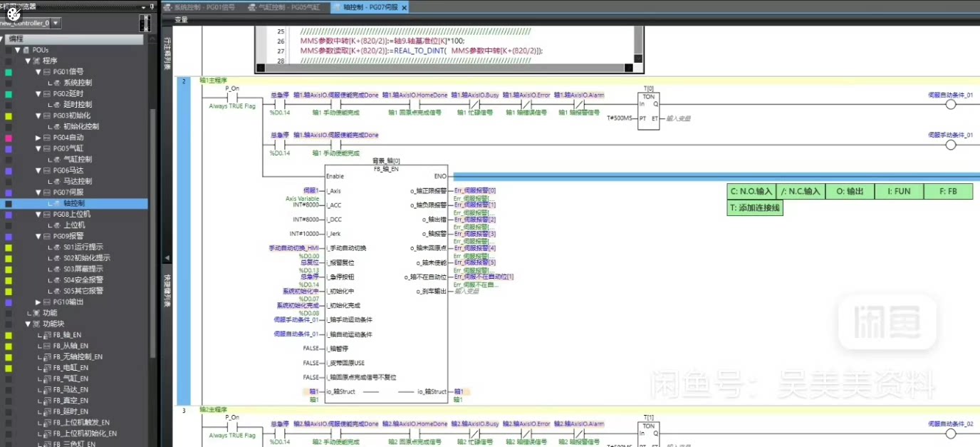Click the purple color marker beside PG07伺服
Image resolution: width=980 pixels, height=447 pixels.
click(x=9, y=192)
